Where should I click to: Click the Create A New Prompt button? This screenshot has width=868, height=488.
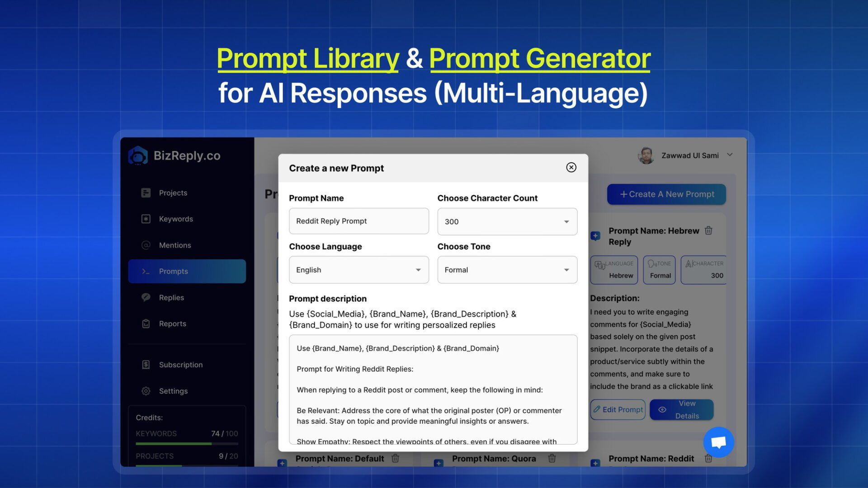[666, 194]
